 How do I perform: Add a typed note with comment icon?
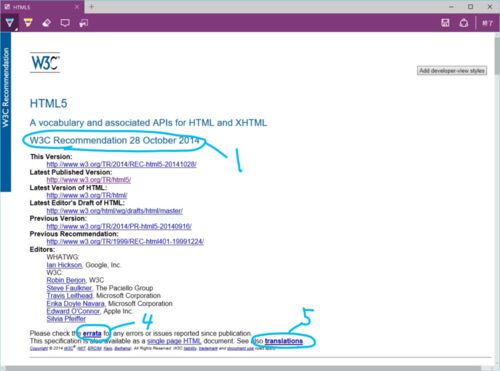(x=65, y=23)
